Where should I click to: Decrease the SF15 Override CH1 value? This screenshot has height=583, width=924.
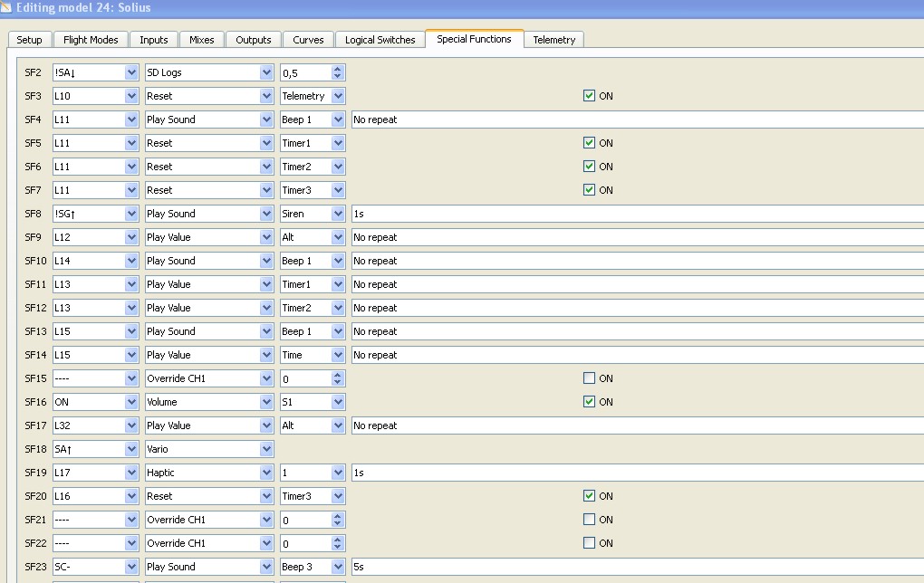pyautogui.click(x=338, y=382)
